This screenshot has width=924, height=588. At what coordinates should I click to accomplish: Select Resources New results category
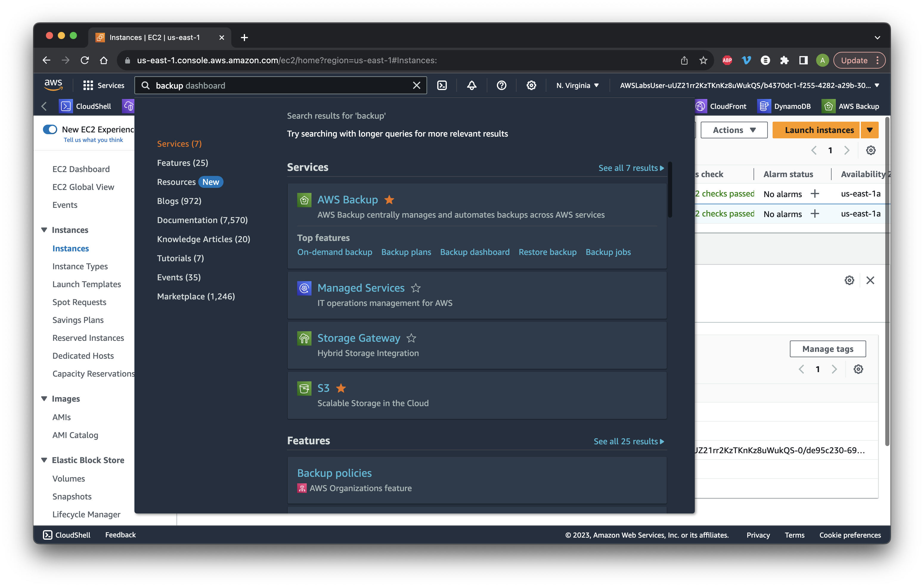coord(190,182)
